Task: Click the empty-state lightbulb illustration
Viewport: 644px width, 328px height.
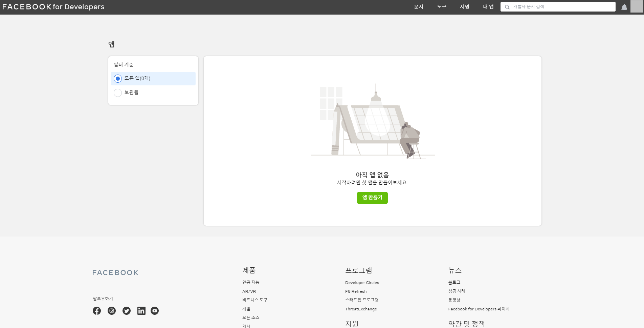Action: click(x=373, y=121)
